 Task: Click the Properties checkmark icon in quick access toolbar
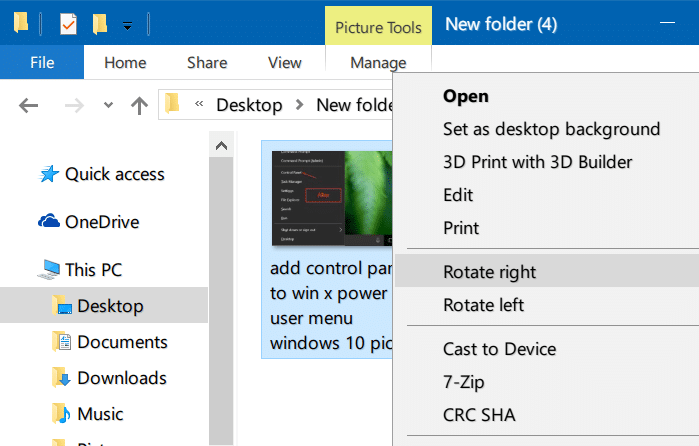coord(68,24)
